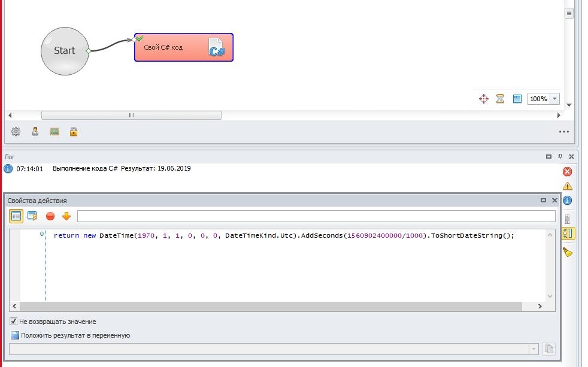Image resolution: width=588 pixels, height=367 pixels.
Task: Click code editor scroll up arrow
Action: click(550, 235)
